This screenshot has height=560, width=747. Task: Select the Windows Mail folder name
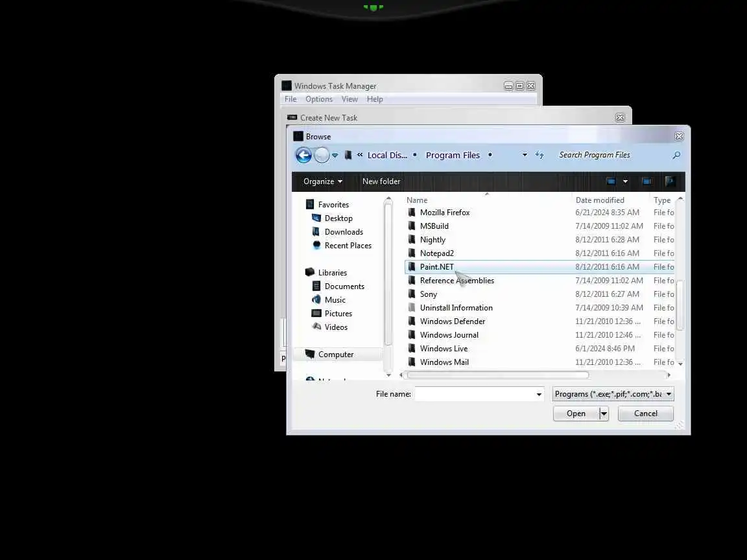pyautogui.click(x=444, y=362)
